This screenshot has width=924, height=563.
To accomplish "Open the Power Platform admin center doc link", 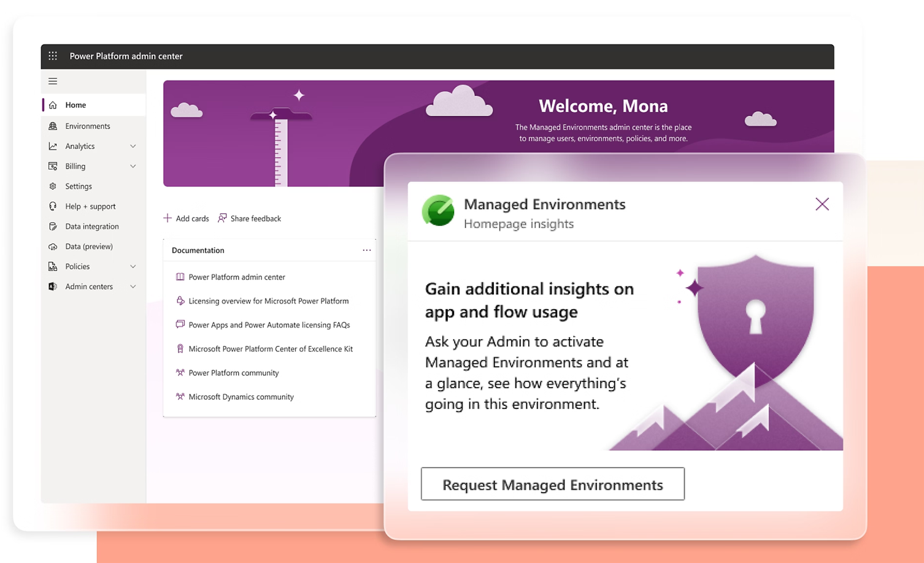I will point(237,277).
